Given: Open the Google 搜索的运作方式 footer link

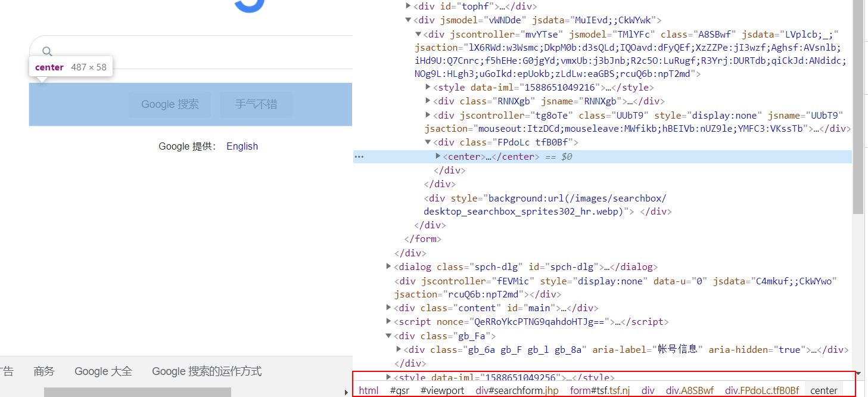Looking at the screenshot, I should click(207, 371).
